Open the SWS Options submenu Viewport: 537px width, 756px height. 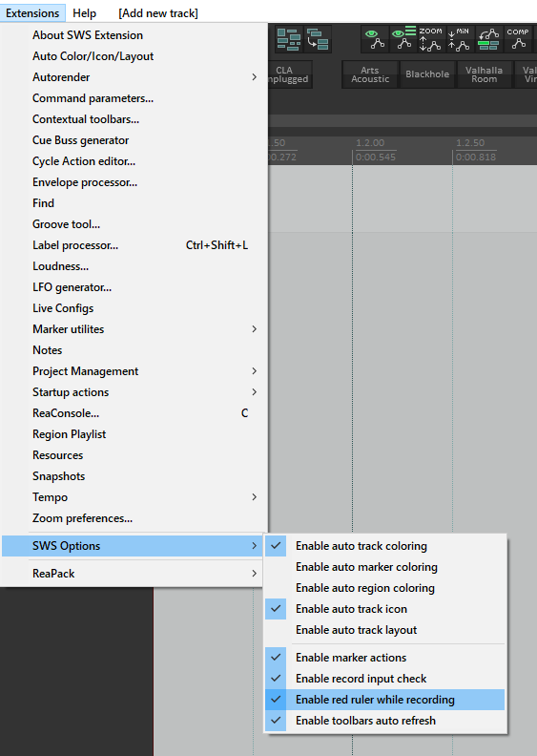(133, 546)
